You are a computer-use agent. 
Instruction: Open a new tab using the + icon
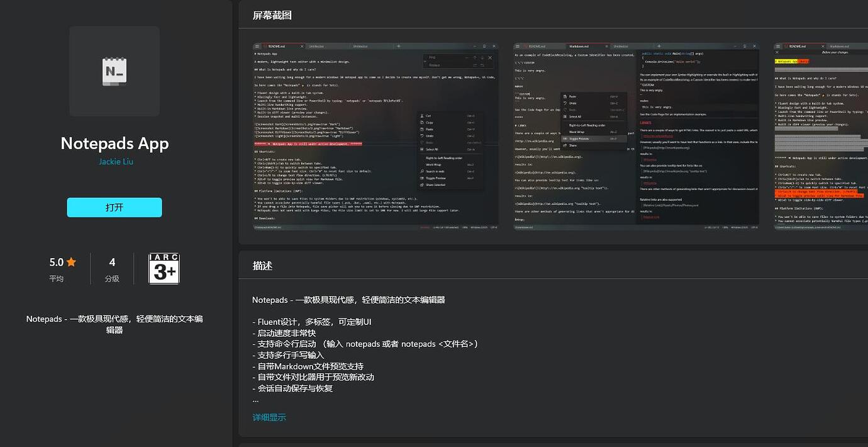coord(399,46)
